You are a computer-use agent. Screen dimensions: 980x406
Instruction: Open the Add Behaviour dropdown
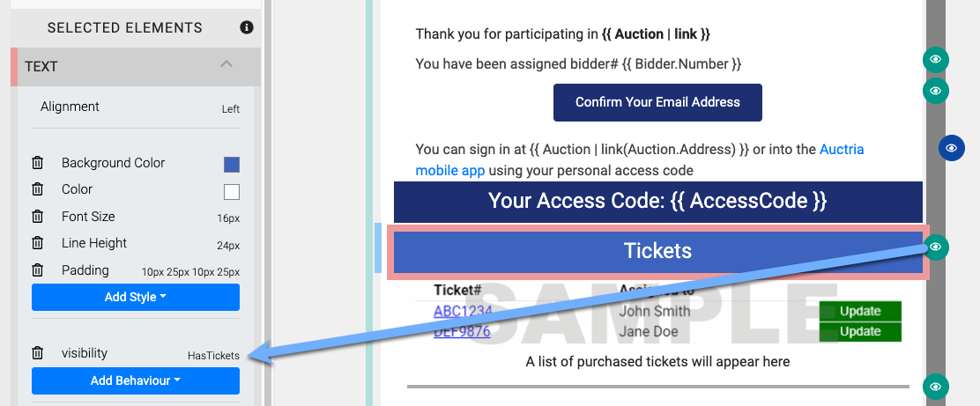click(136, 380)
